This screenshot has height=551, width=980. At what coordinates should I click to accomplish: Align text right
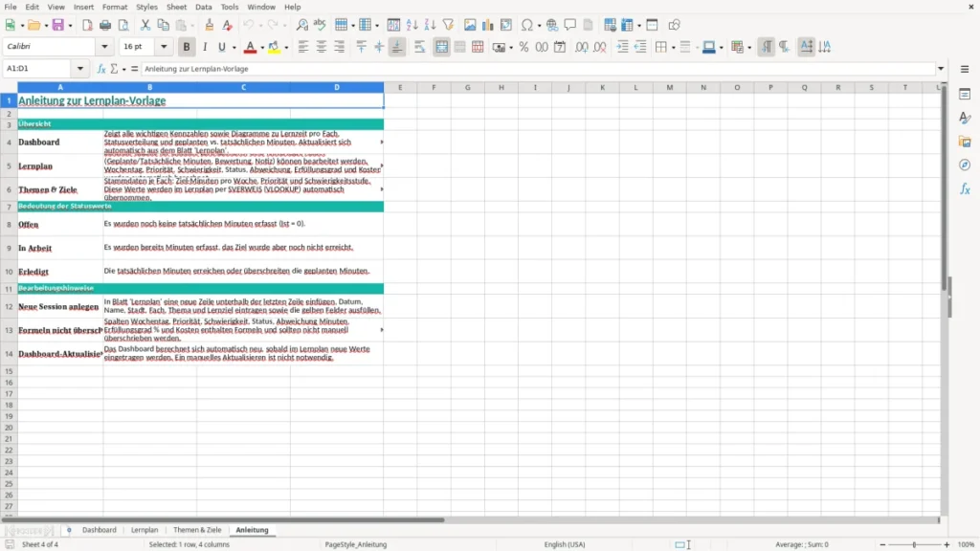pyautogui.click(x=340, y=47)
